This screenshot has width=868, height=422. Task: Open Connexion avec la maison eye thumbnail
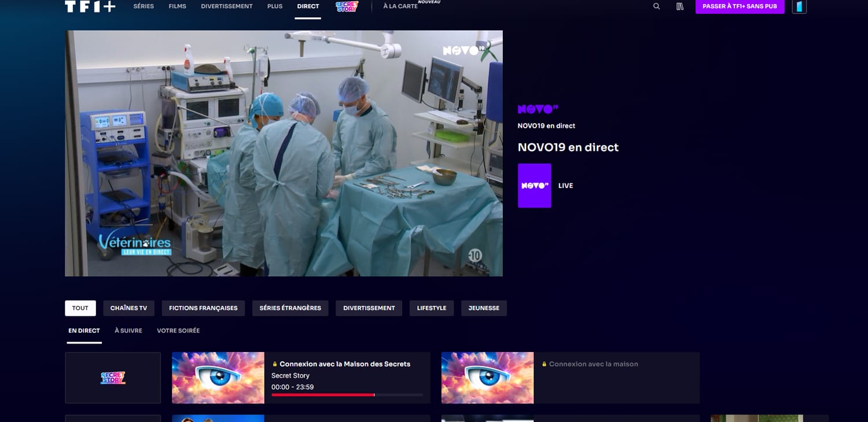[x=487, y=377]
